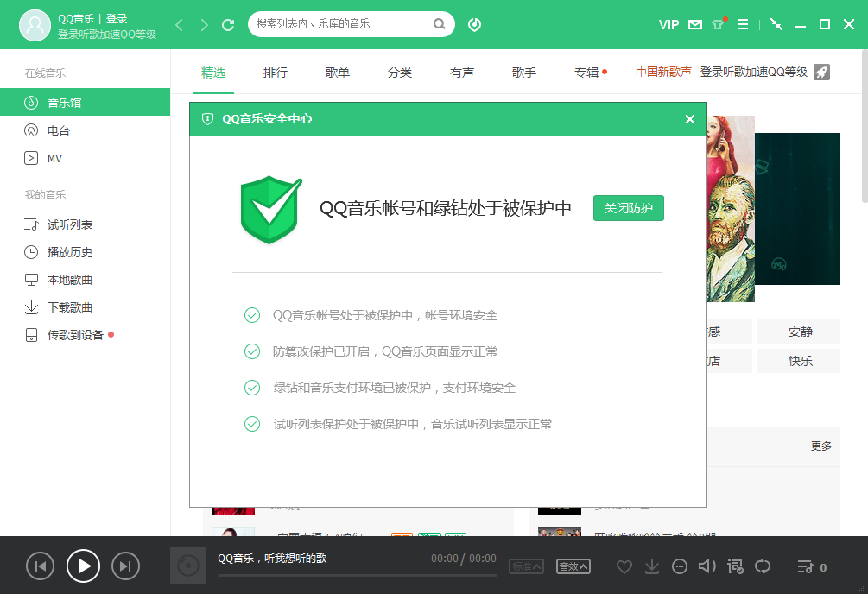Click the text 试听列表保护处于被保护中，音乐试听列表显示正常

[x=413, y=424]
